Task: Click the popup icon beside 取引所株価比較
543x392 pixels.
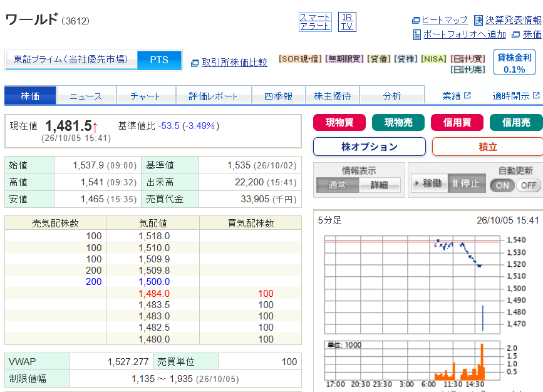Action: point(195,63)
